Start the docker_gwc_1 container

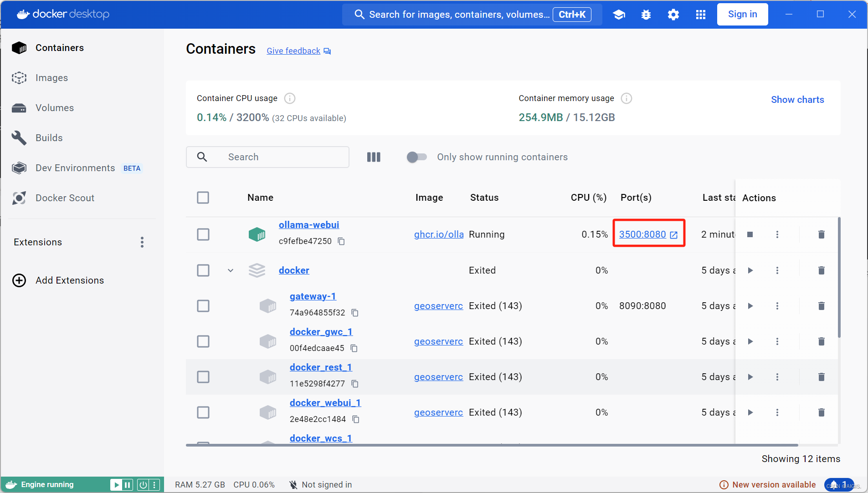(750, 341)
